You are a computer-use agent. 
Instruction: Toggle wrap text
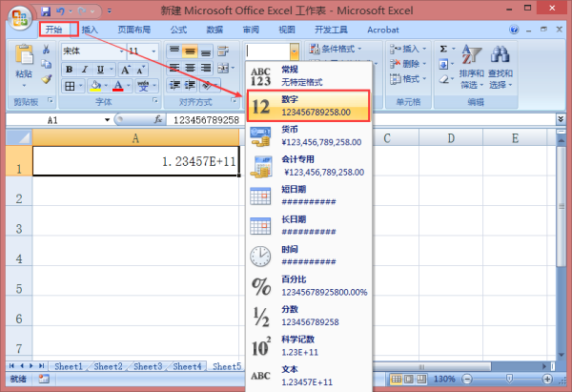point(223,52)
